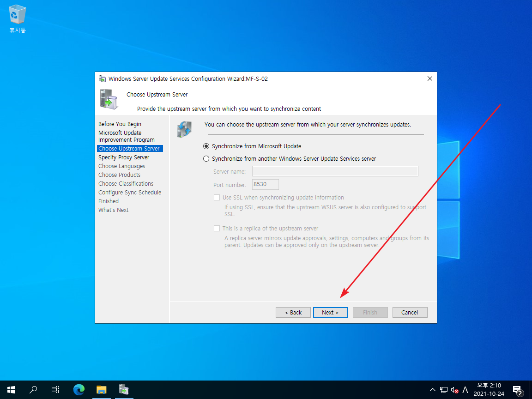532x399 pixels.
Task: Select Finished step in sidebar
Action: tap(109, 201)
